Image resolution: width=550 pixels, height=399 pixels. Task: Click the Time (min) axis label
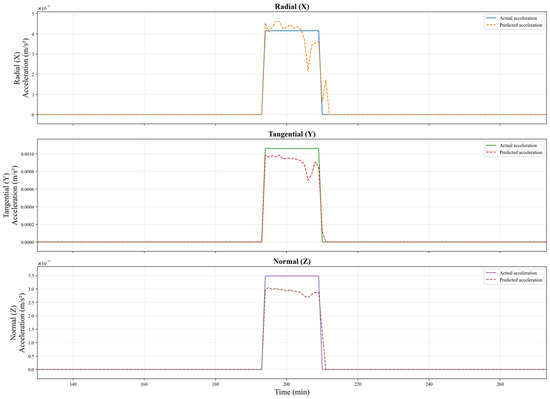coord(292,392)
